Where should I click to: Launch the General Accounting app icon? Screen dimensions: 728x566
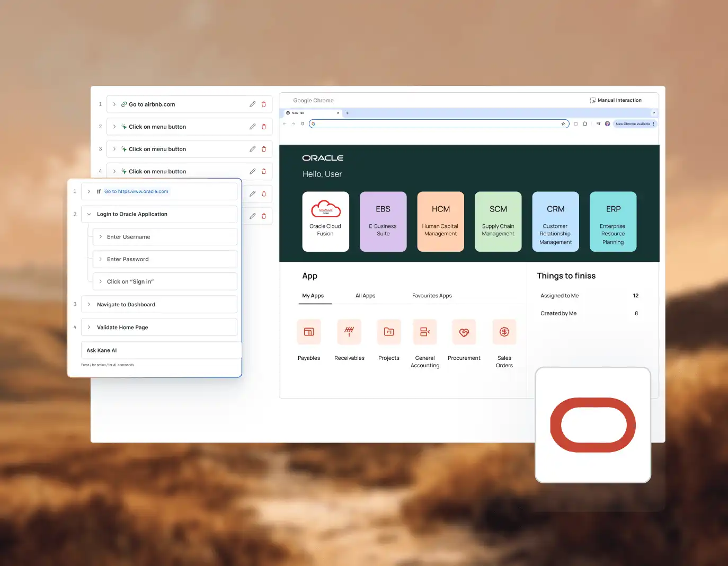425,332
